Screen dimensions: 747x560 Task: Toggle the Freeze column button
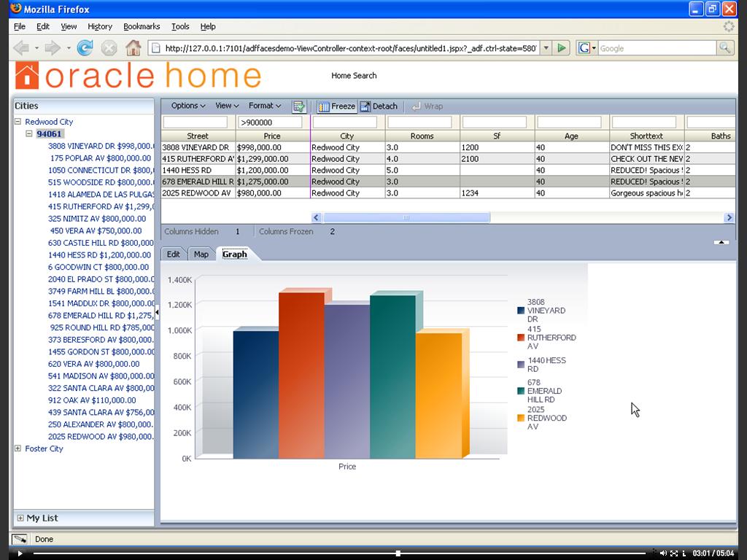click(x=336, y=106)
